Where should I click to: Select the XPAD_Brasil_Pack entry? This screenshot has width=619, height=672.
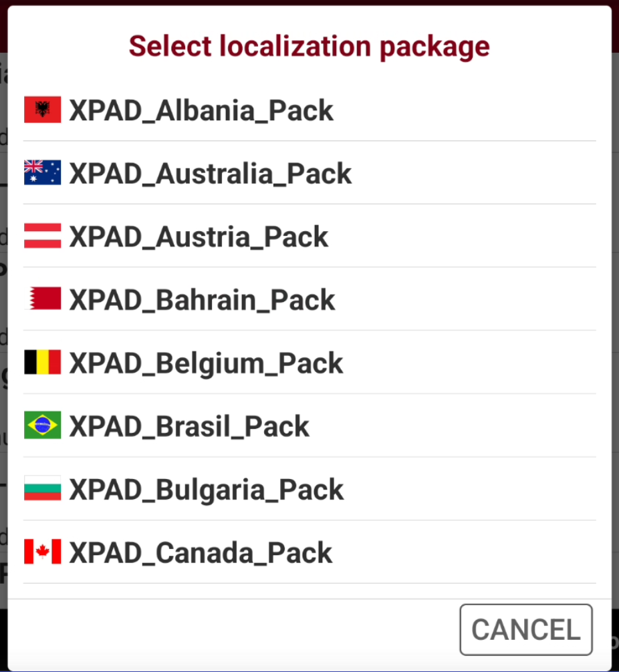click(x=309, y=425)
